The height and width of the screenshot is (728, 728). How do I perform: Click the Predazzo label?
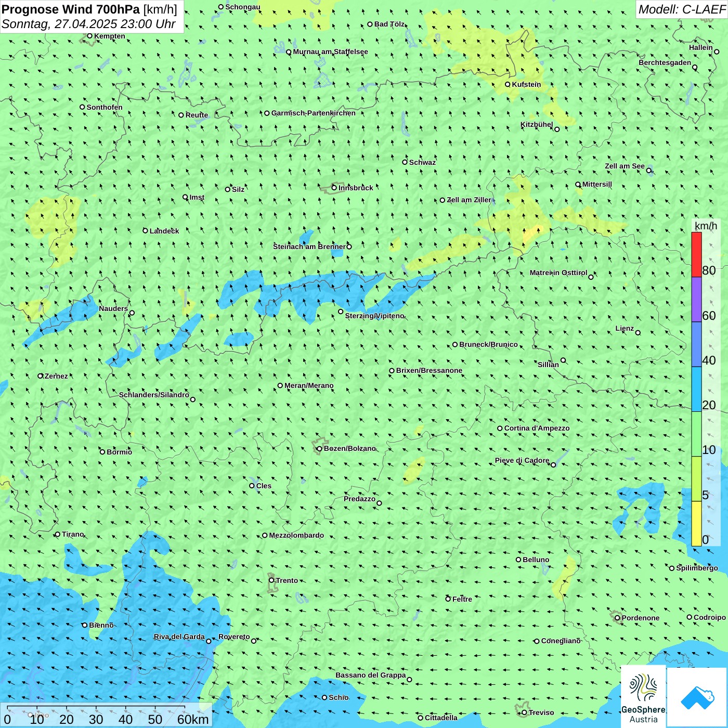pyautogui.click(x=359, y=499)
